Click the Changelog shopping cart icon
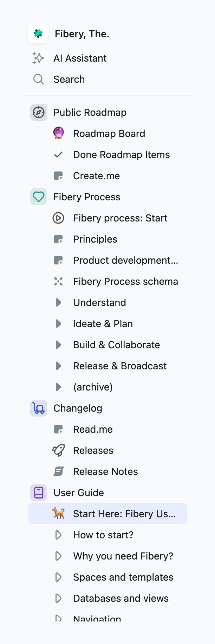The image size is (215, 644). pos(39,408)
